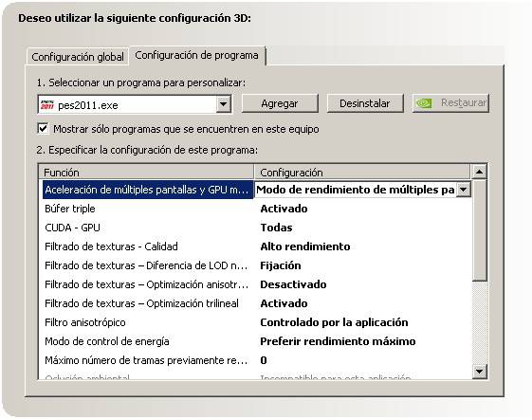Click Controlado por la aplicación value
Image resolution: width=532 pixels, height=420 pixels.
click(334, 322)
